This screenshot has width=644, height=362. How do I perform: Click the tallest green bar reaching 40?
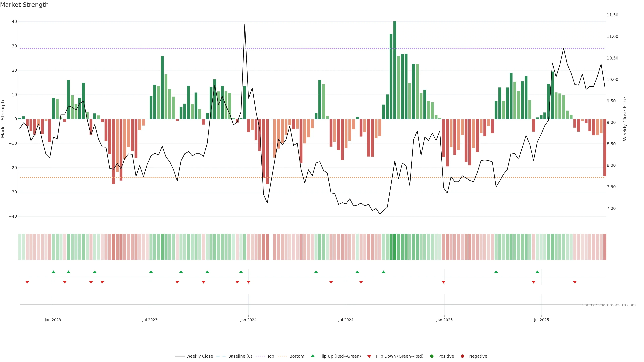pos(395,70)
